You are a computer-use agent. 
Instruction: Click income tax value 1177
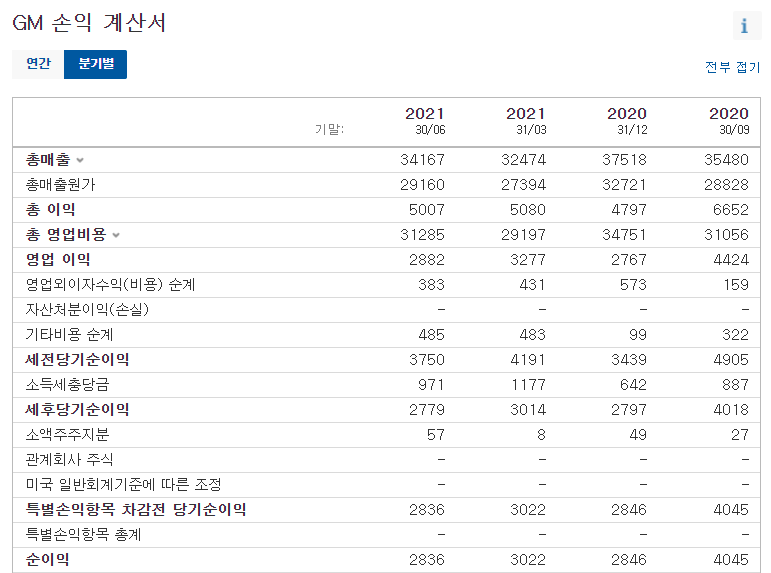pos(528,385)
